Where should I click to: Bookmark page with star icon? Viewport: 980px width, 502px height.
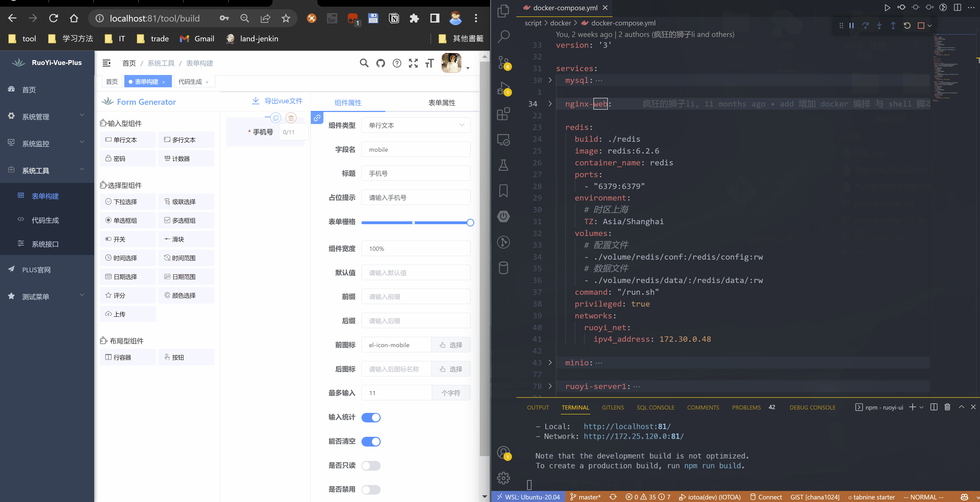pos(286,18)
